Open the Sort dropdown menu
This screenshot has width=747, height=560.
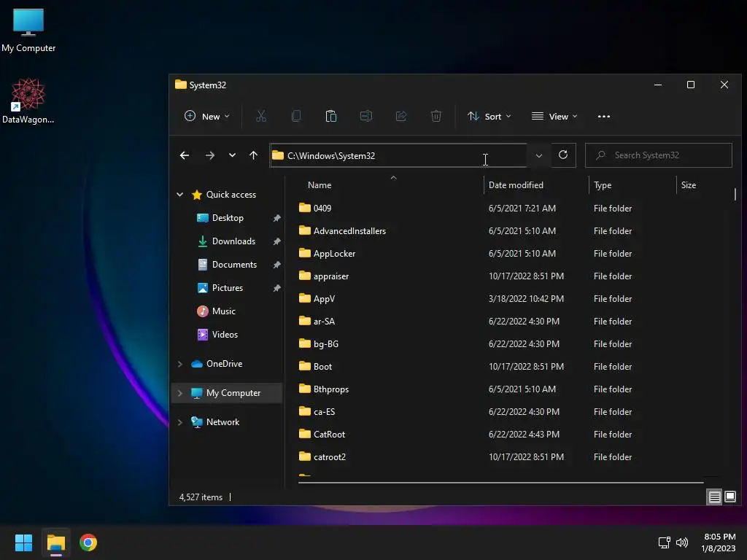pos(489,116)
